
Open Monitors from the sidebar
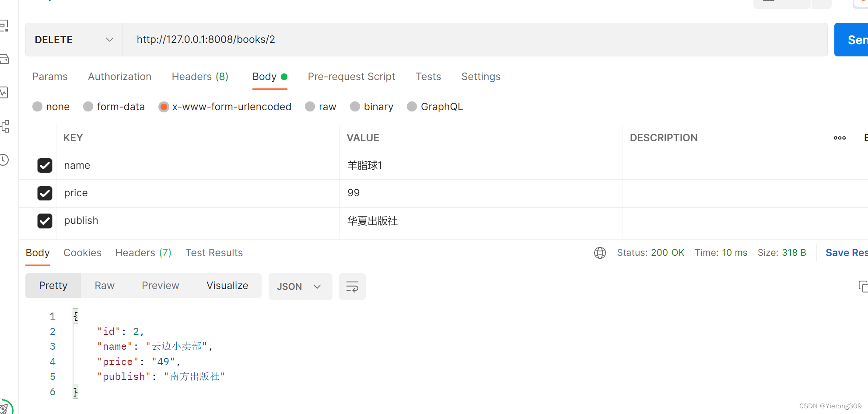point(5,93)
